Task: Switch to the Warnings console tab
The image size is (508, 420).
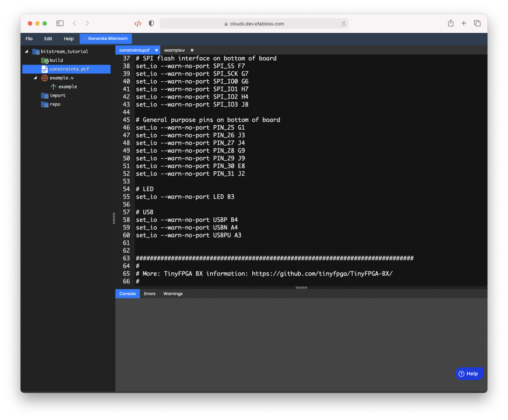Action: [x=173, y=294]
